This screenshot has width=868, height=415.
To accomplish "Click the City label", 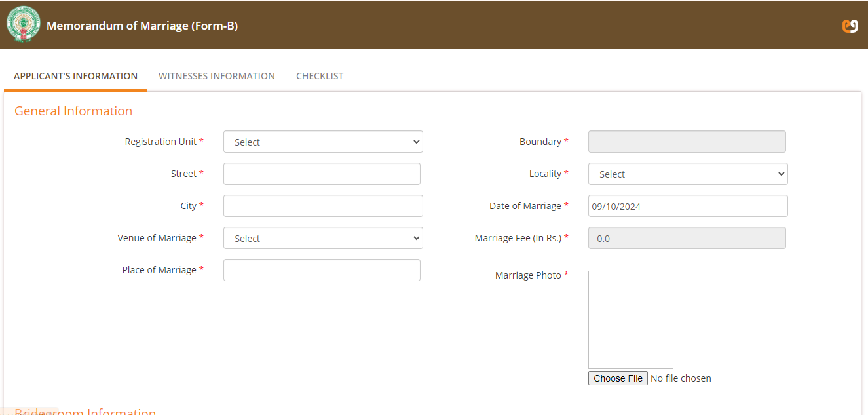I will click(192, 206).
